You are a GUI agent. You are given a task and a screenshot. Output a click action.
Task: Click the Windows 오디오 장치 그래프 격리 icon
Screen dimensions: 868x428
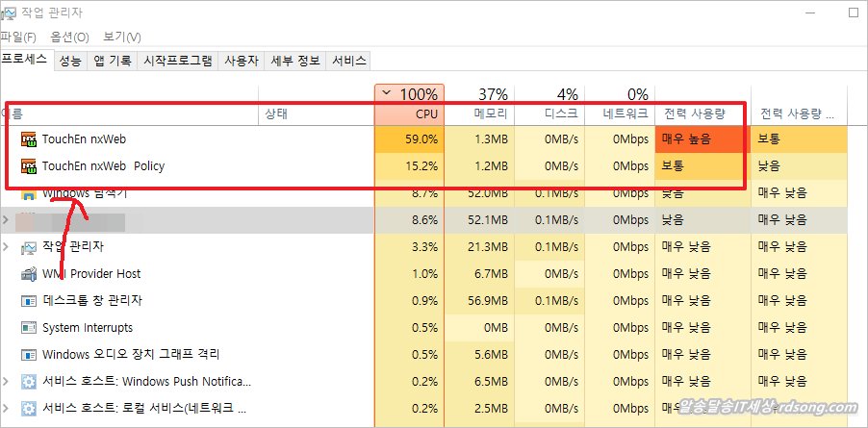(x=28, y=355)
